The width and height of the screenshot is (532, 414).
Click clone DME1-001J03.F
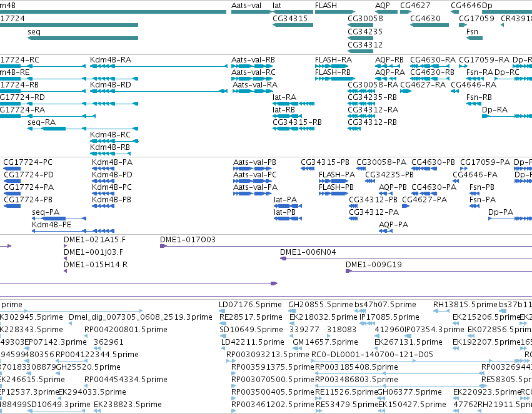(93, 252)
